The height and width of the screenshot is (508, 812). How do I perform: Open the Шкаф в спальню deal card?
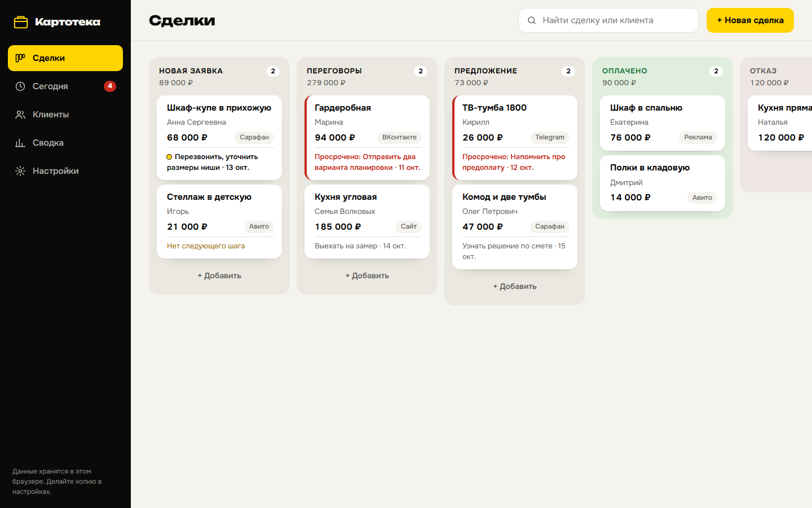coord(663,123)
